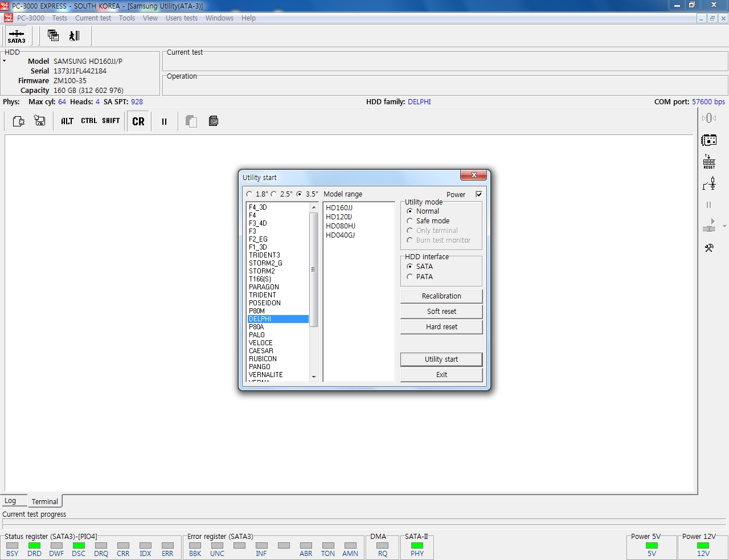This screenshot has height=560, width=729.
Task: Click the tools wrench icon on right sidebar
Action: tap(709, 248)
